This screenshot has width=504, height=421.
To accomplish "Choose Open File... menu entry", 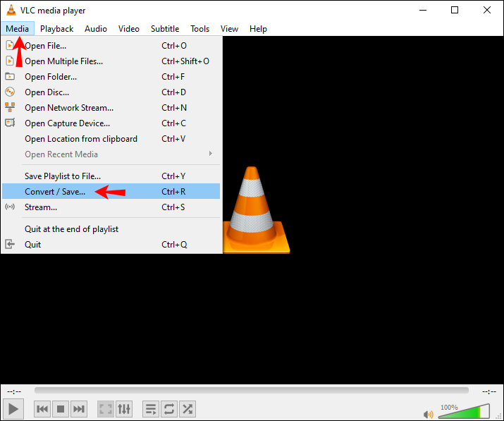I will point(111,46).
